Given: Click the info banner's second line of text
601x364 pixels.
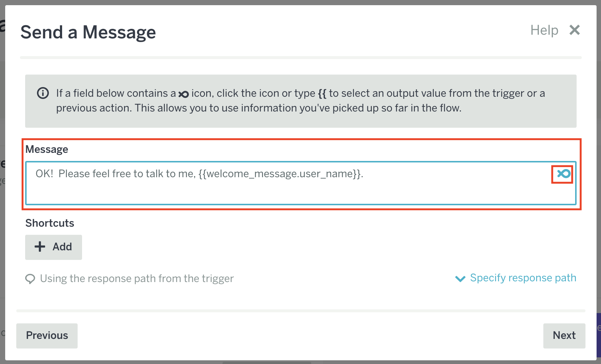Looking at the screenshot, I should (259, 108).
